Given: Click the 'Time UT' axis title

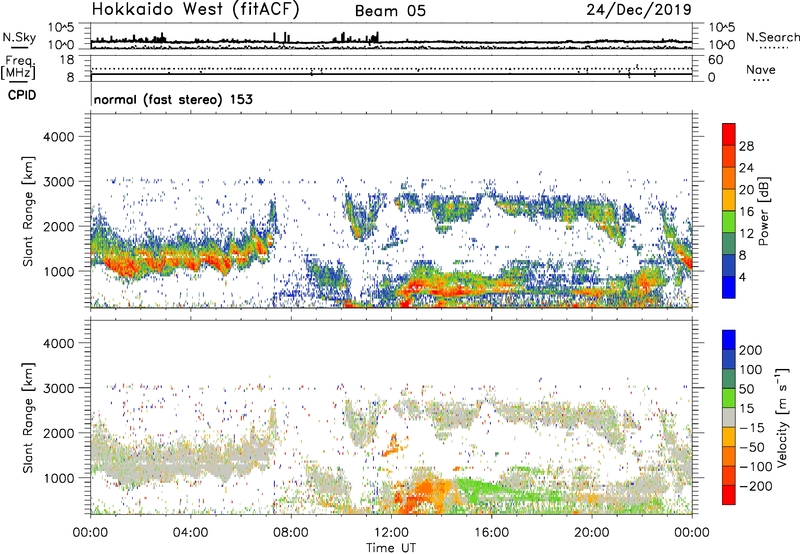Looking at the screenshot, I should pyautogui.click(x=391, y=547).
